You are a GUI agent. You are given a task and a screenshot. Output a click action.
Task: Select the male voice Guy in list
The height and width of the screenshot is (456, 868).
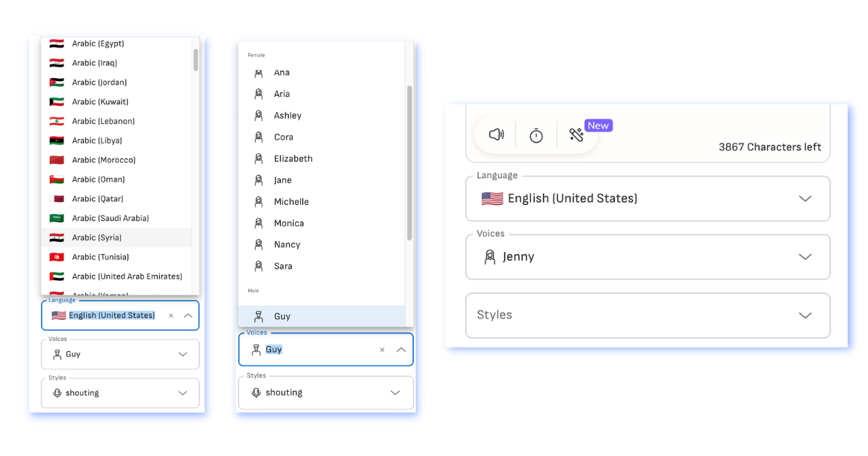click(x=282, y=316)
